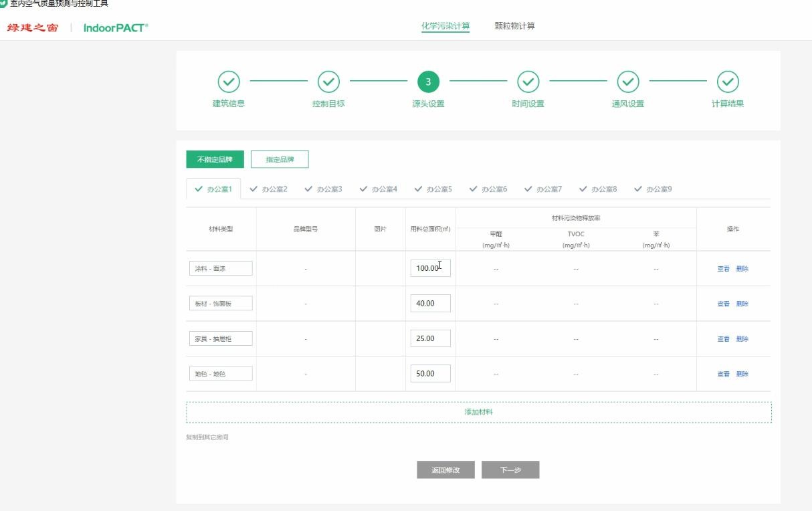Screen dimensions: 812x511
Task: Open the 家具 - 抽屉柜 material type selector
Action: 221,338
